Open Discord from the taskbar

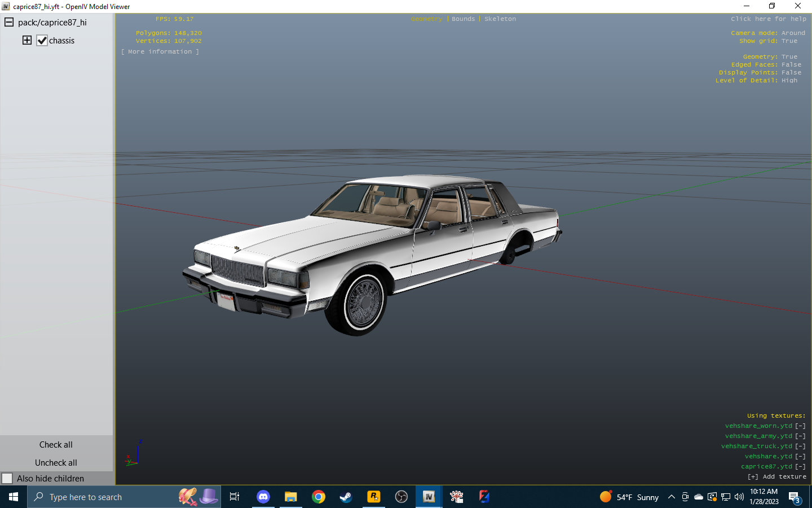point(263,497)
